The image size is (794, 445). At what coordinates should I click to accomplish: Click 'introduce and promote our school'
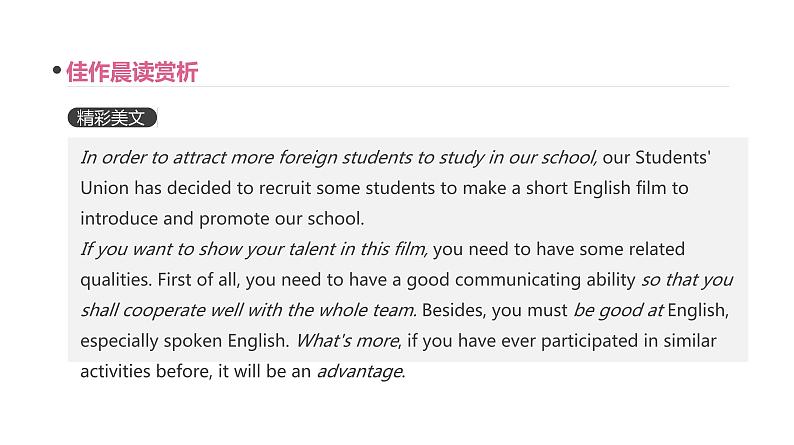coord(222,218)
